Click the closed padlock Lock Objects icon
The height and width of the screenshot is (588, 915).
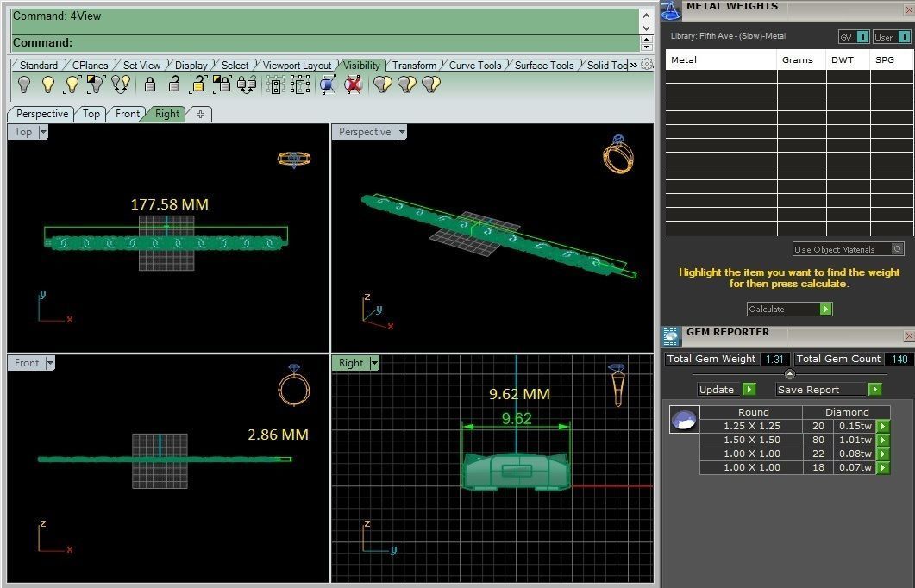150,84
